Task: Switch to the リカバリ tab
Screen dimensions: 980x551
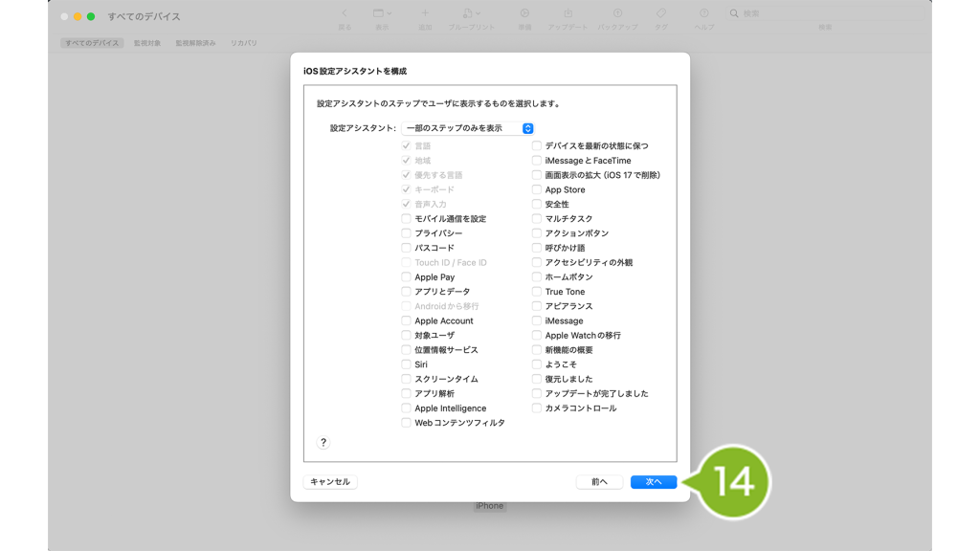Action: [x=244, y=43]
